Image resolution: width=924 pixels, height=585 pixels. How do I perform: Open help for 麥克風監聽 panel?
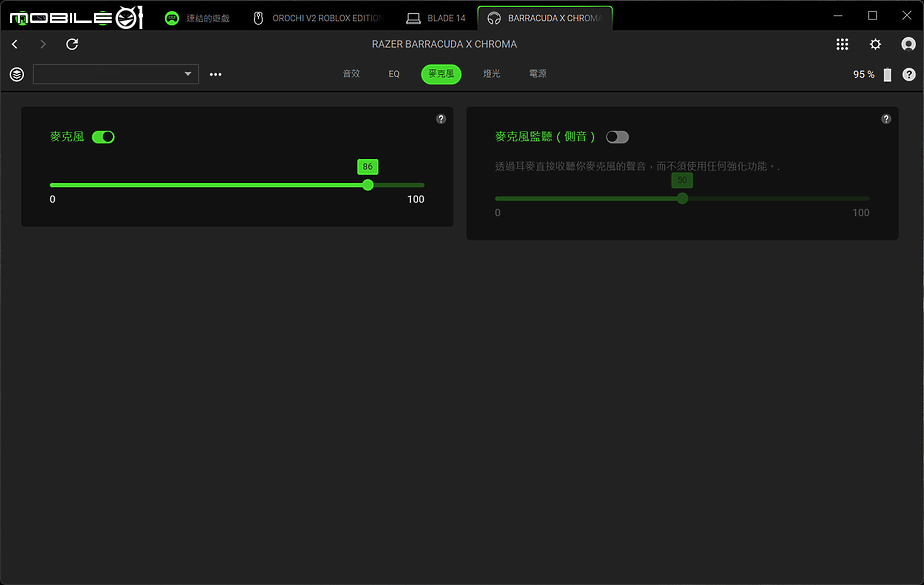click(886, 119)
